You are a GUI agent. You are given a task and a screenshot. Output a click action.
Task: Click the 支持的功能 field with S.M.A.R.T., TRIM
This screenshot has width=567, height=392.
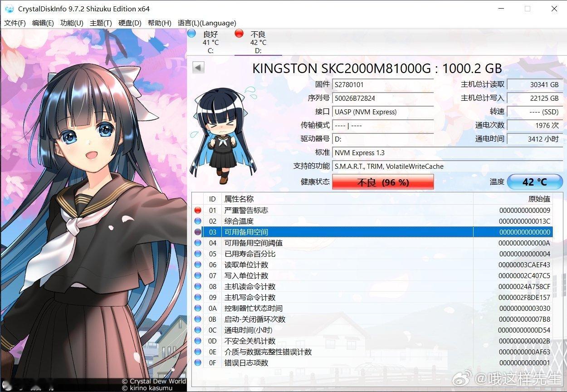(x=447, y=166)
